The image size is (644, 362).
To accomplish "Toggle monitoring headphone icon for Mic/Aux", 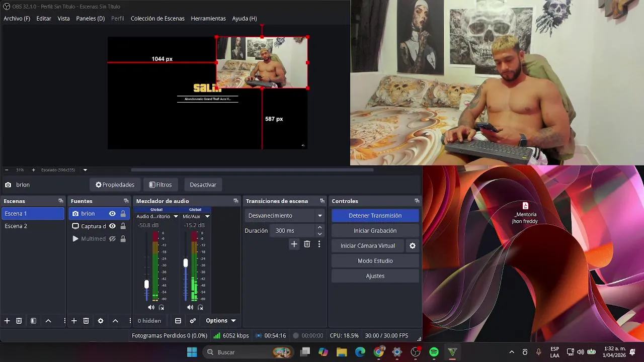I will point(200,307).
